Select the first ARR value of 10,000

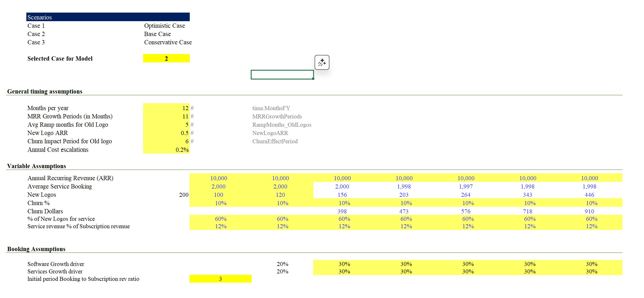219,178
